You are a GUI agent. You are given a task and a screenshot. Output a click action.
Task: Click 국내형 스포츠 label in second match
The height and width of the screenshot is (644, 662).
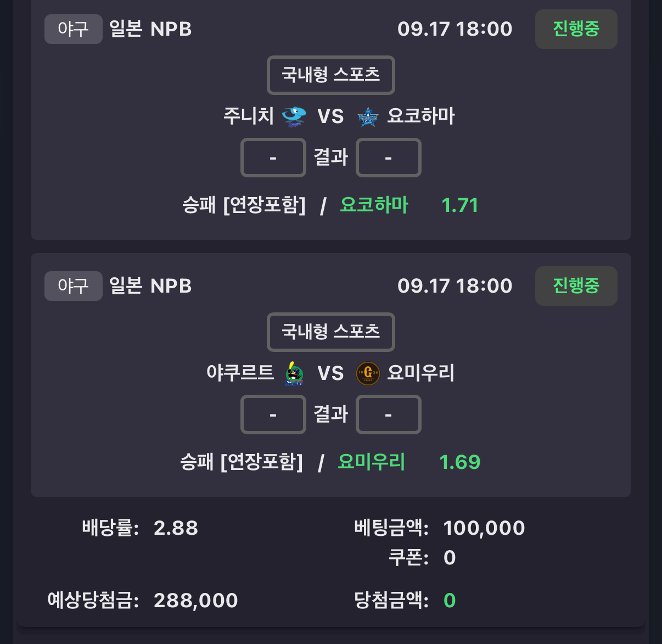tap(331, 332)
